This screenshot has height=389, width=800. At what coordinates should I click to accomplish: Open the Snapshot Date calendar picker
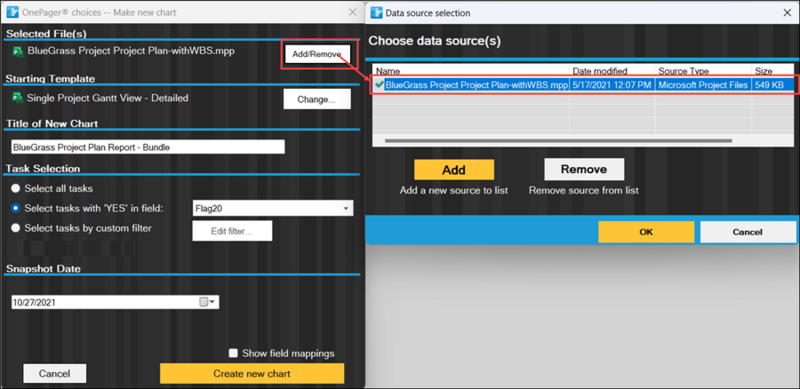pos(208,302)
